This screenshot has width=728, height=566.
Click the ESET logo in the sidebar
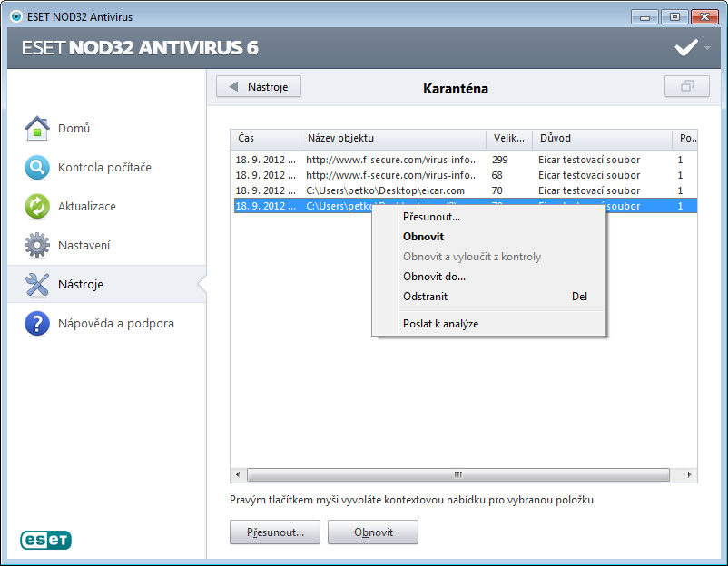pyautogui.click(x=45, y=540)
